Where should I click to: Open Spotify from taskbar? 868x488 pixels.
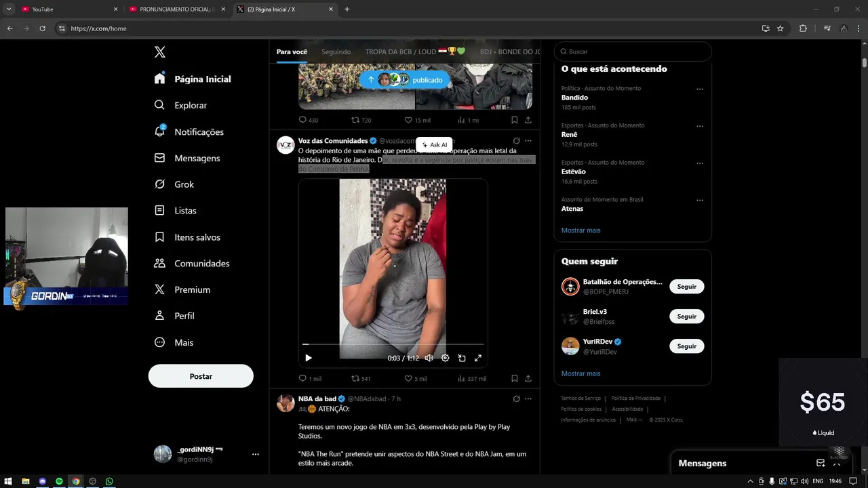[59, 481]
